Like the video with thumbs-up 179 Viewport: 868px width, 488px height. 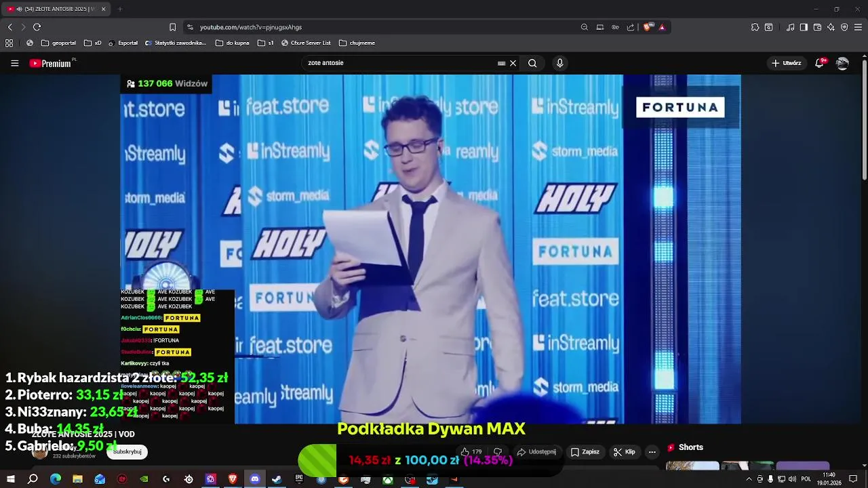tap(471, 451)
